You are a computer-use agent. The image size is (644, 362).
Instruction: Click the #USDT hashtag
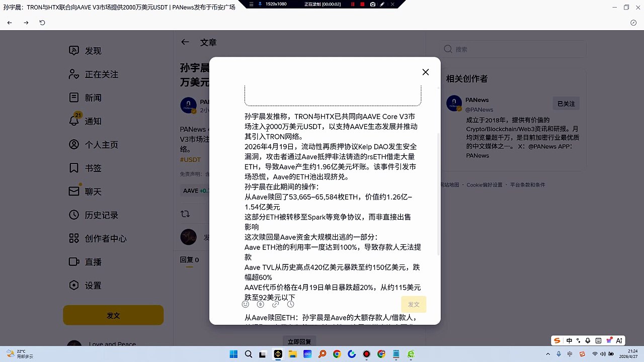pyautogui.click(x=190, y=160)
